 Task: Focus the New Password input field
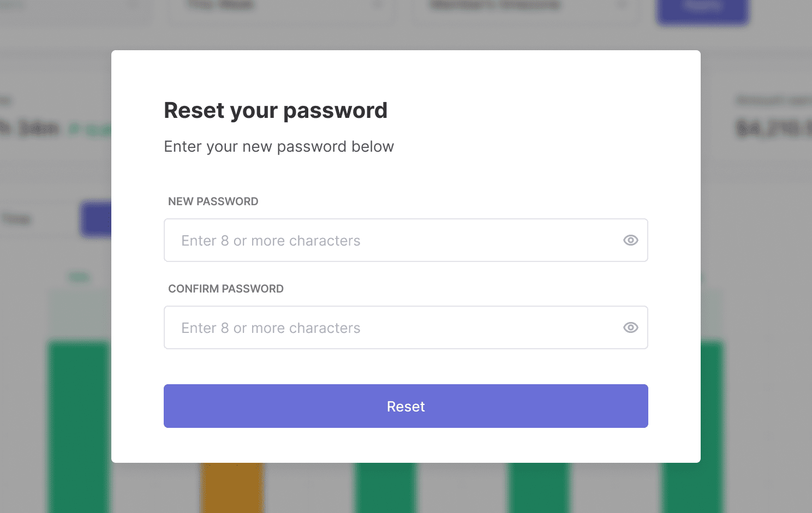(405, 240)
